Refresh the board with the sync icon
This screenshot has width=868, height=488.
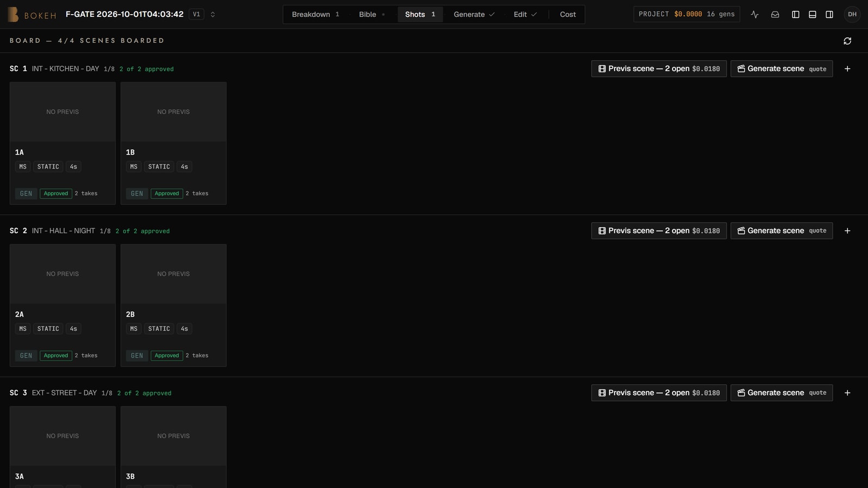pyautogui.click(x=847, y=41)
